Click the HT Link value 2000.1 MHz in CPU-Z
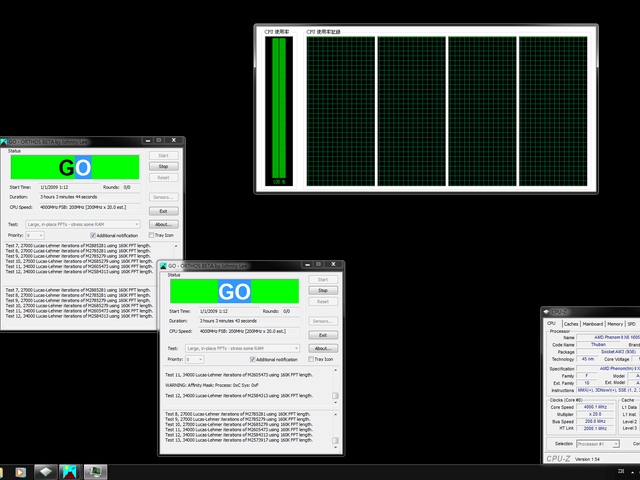Image resolution: width=640 pixels, height=480 pixels. pos(596,429)
